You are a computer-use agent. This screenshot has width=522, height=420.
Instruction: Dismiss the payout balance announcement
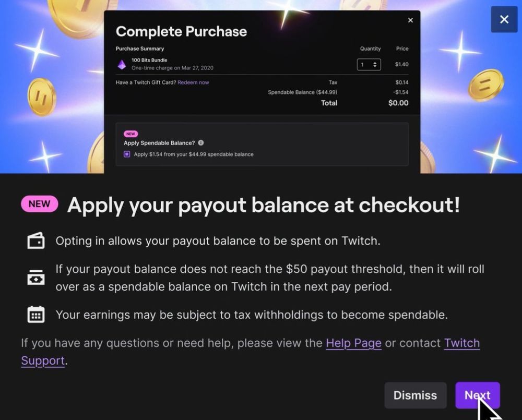[x=415, y=395]
